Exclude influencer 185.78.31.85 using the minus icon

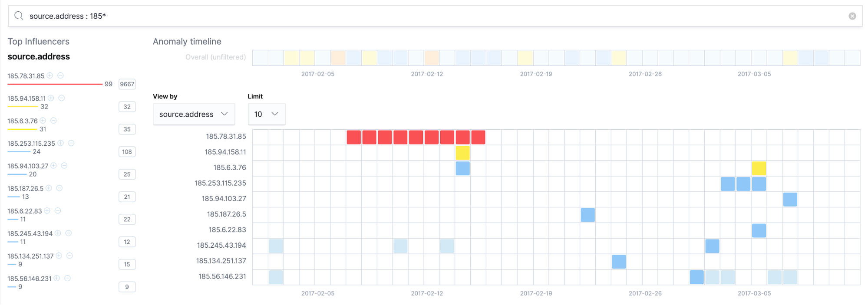pyautogui.click(x=60, y=75)
